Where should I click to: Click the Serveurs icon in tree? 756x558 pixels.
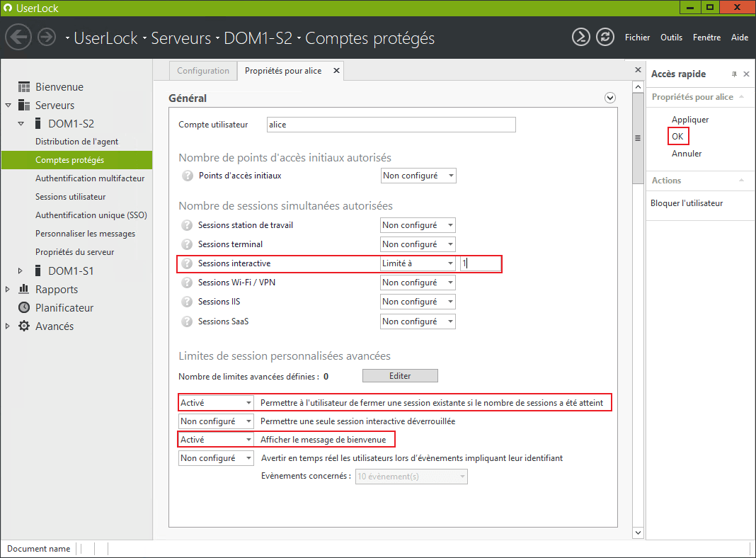24,105
